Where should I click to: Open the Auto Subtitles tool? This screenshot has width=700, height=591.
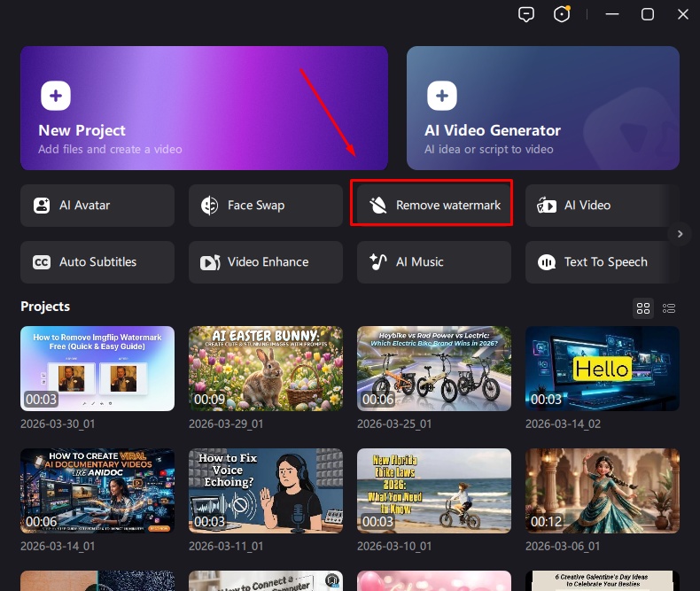pyautogui.click(x=97, y=262)
